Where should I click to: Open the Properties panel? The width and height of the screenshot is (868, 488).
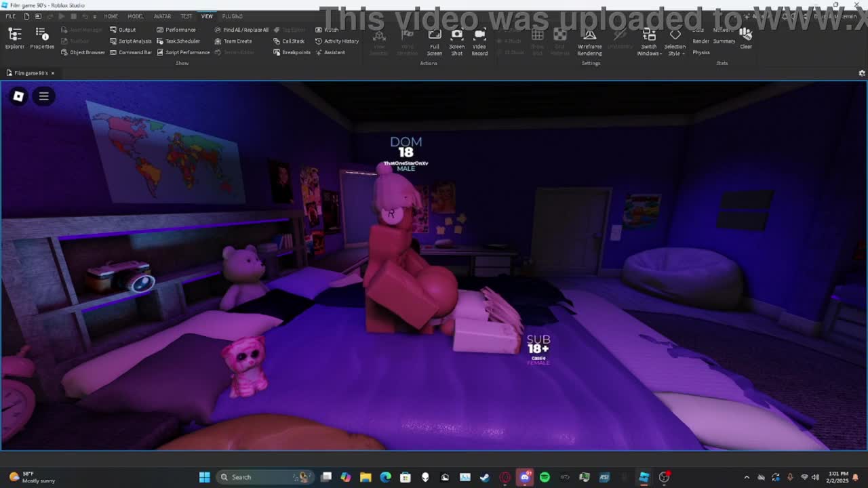coord(41,38)
